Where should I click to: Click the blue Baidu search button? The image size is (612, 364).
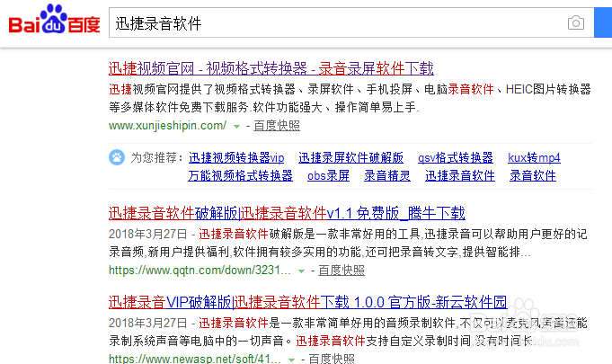point(603,22)
